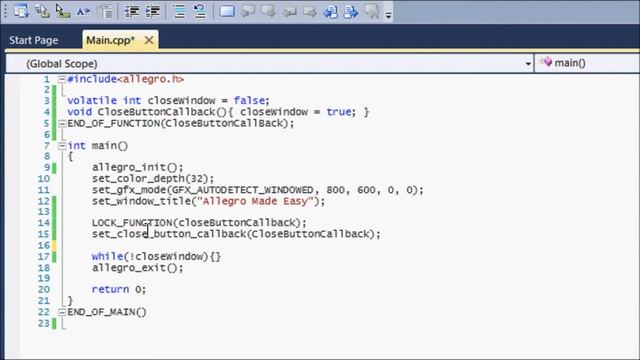This screenshot has width=640, height=360.
Task: Collapse the int main() function outline
Action: [x=62, y=146]
